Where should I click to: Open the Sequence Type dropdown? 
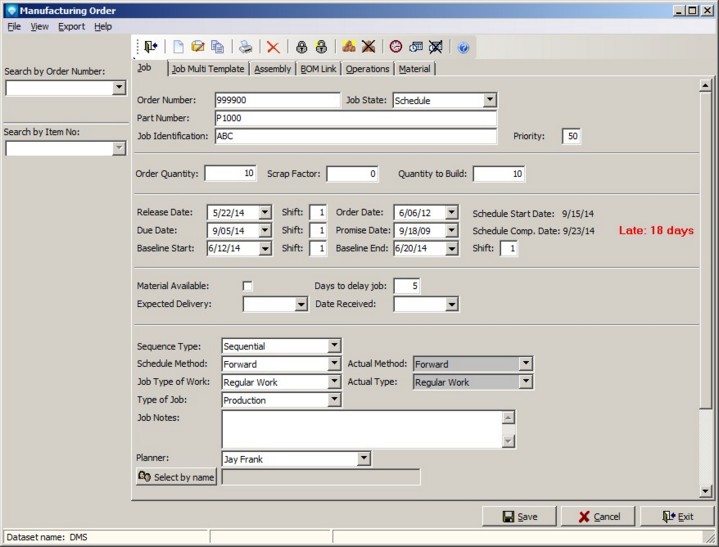tap(334, 346)
